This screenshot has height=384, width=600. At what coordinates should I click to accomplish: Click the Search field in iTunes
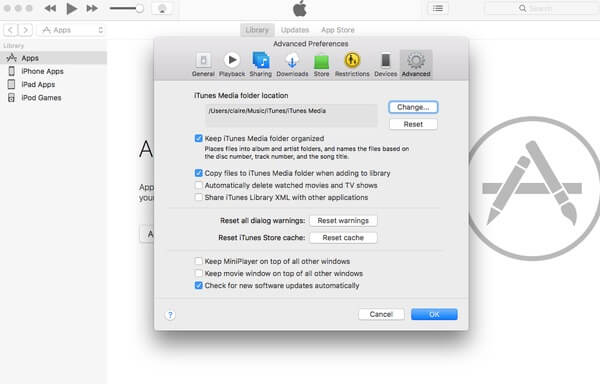[x=541, y=8]
